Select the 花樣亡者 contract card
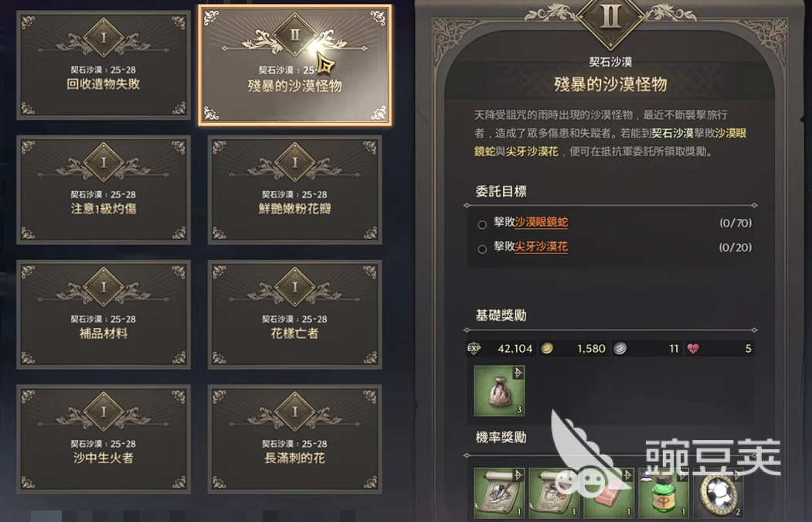Screen dimensions: 812x522 (x=294, y=315)
